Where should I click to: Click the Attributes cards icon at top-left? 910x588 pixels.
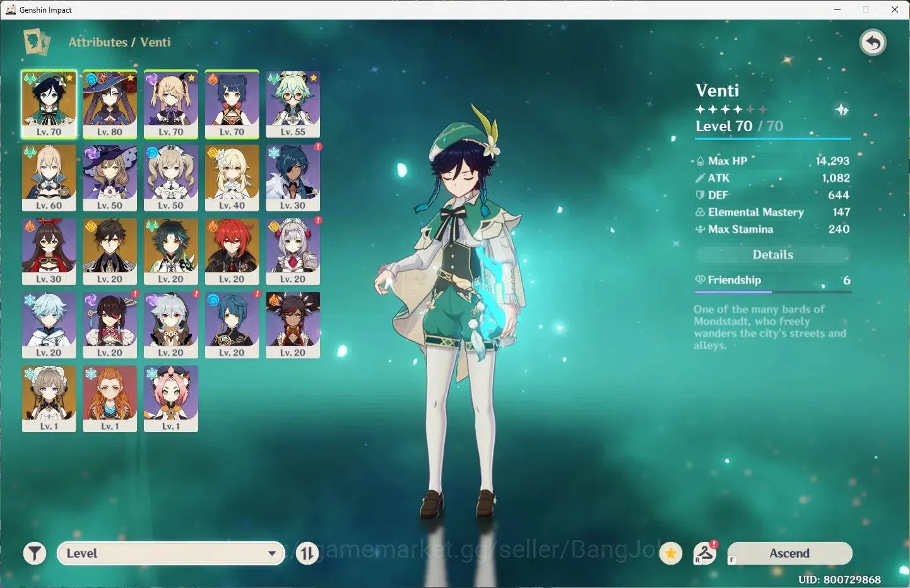[37, 42]
